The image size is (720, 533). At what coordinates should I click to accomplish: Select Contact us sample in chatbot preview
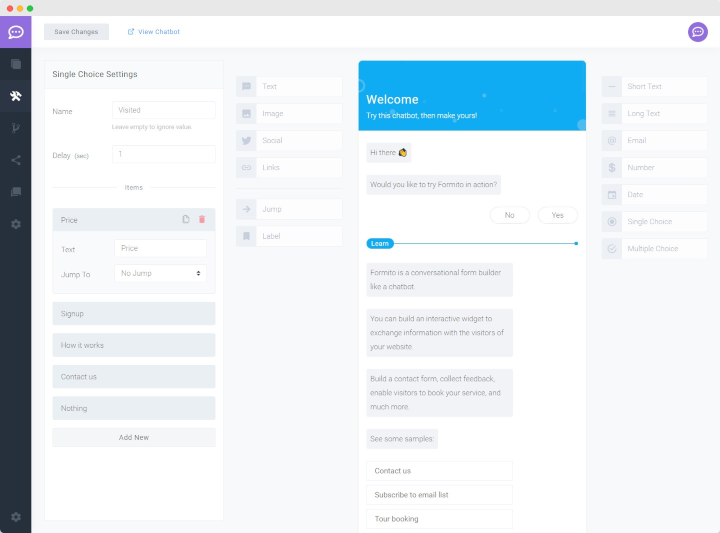[439, 471]
